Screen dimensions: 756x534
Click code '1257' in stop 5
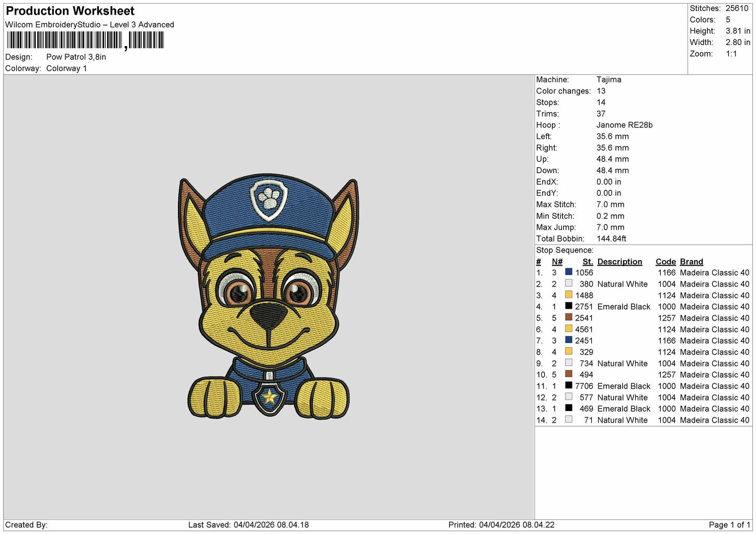click(x=667, y=318)
